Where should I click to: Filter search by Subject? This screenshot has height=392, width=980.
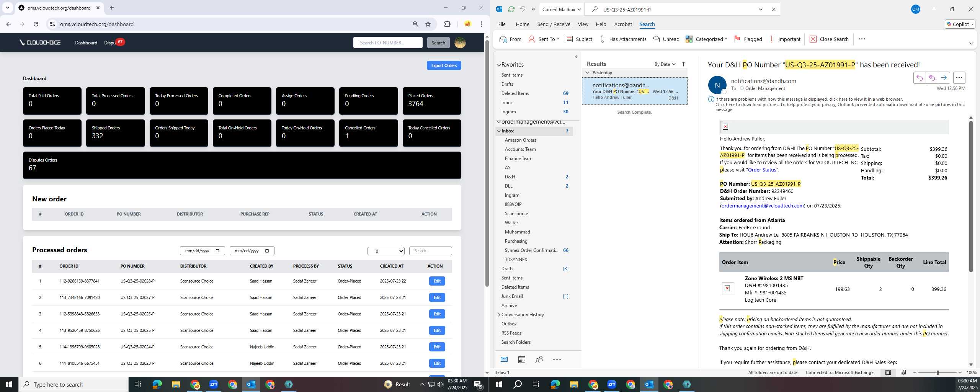coord(579,39)
